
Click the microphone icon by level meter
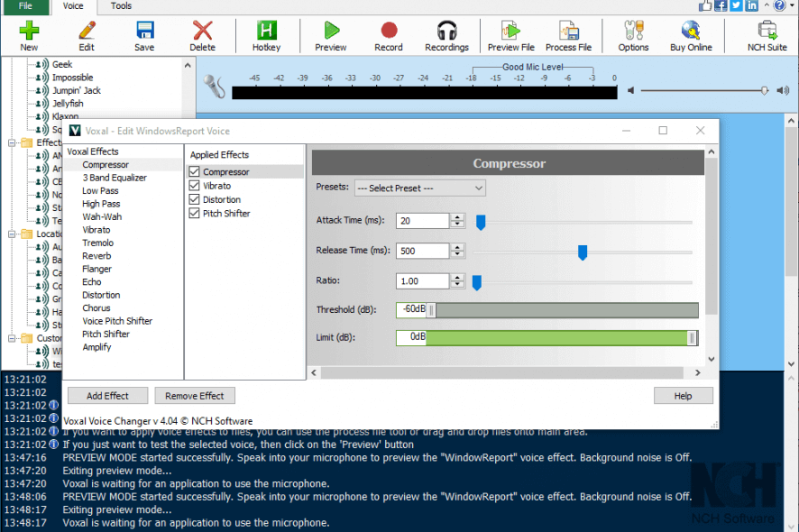[x=214, y=87]
